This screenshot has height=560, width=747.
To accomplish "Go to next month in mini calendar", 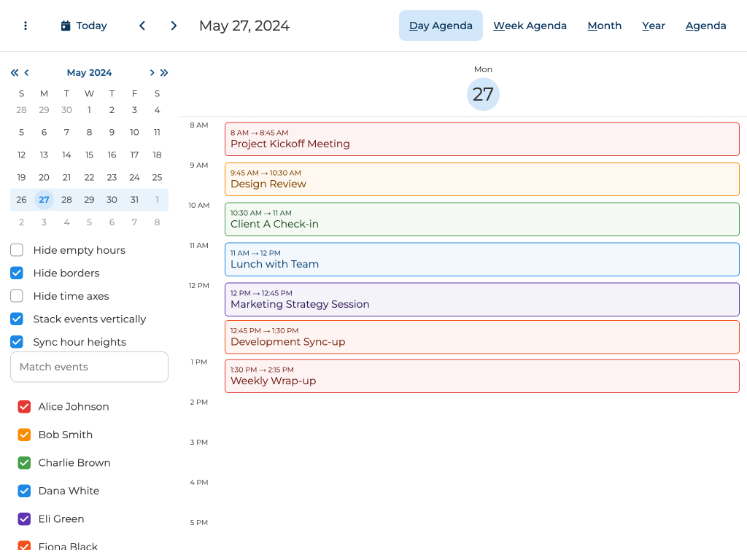I will point(152,72).
